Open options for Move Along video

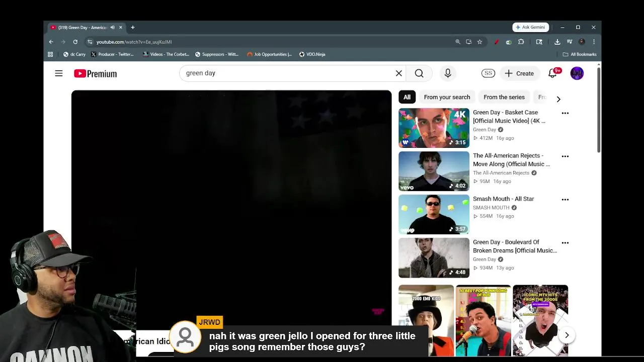(565, 156)
